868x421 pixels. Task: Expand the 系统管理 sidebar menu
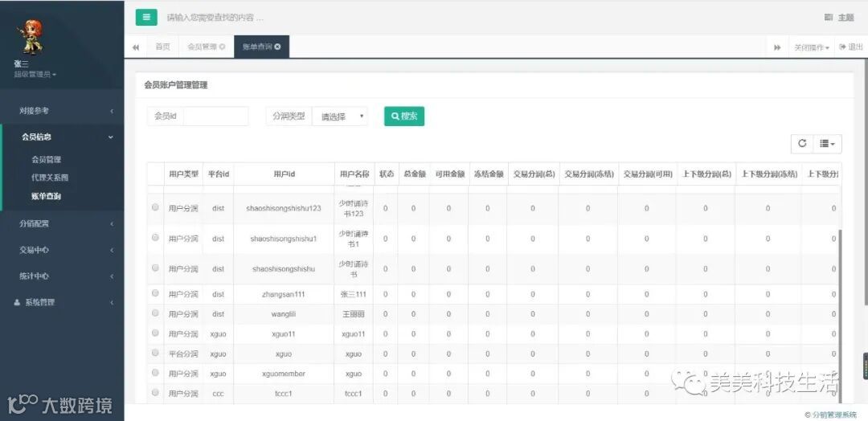pyautogui.click(x=62, y=303)
